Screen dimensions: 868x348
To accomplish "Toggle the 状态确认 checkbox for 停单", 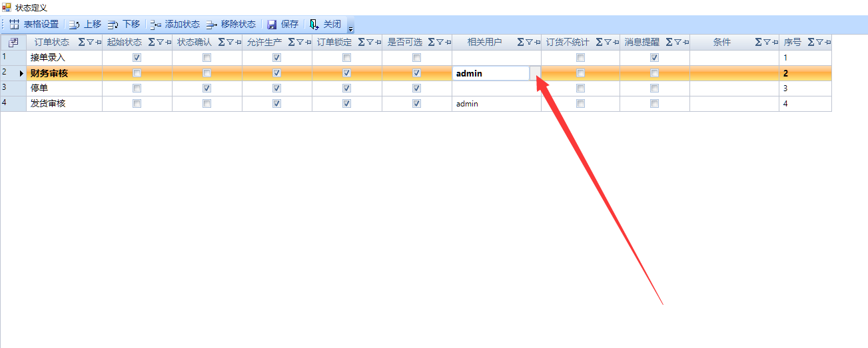I will (x=207, y=88).
